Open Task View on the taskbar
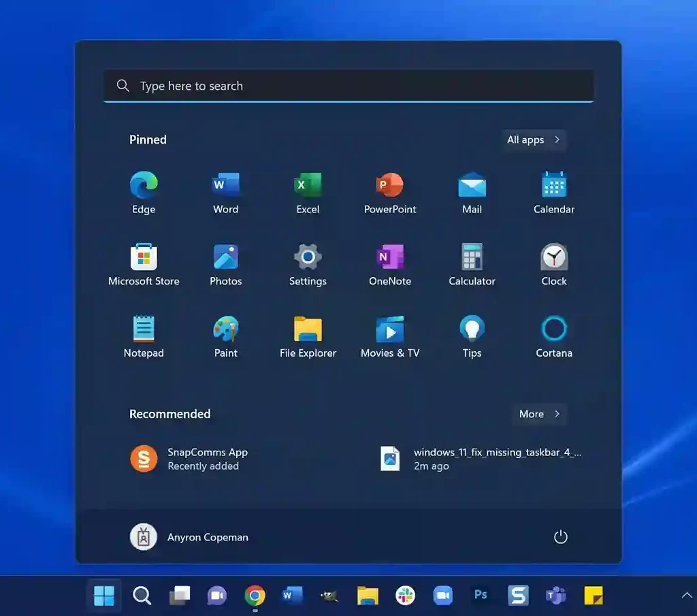 tap(180, 595)
